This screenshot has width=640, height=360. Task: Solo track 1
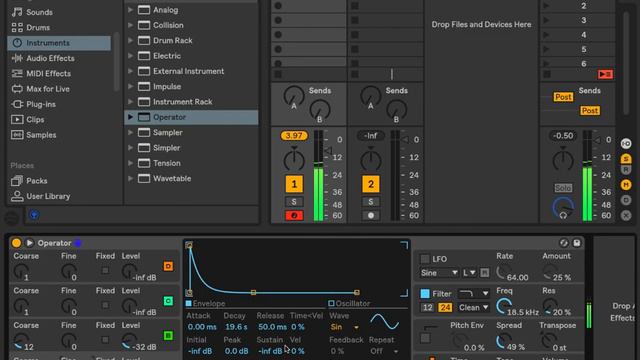[294, 202]
